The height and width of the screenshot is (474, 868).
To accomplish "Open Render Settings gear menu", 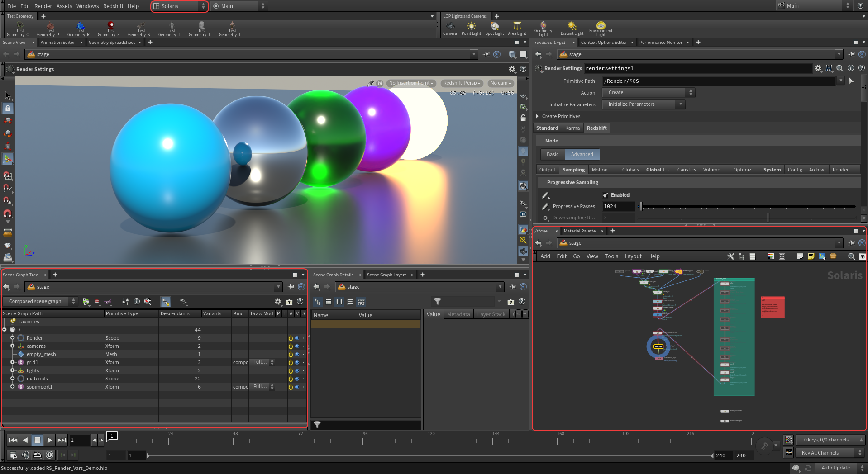I will point(818,68).
